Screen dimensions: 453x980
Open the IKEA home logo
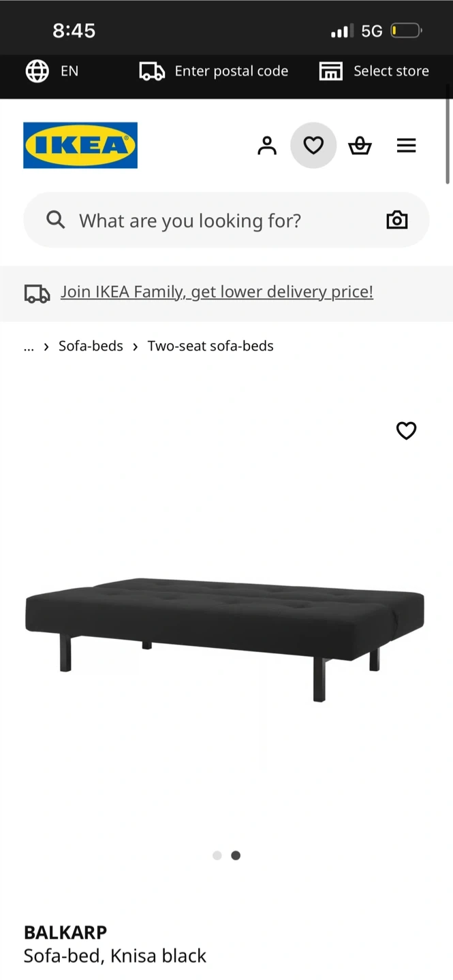point(80,145)
